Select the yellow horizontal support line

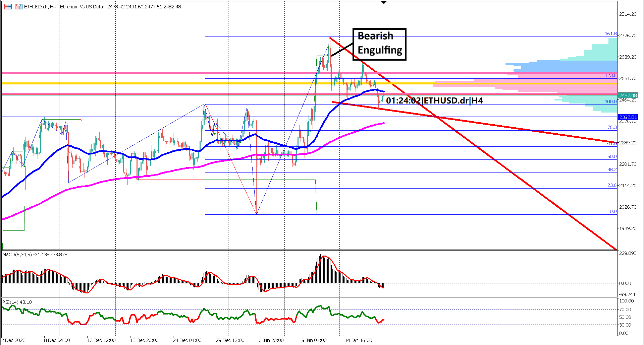pos(201,82)
